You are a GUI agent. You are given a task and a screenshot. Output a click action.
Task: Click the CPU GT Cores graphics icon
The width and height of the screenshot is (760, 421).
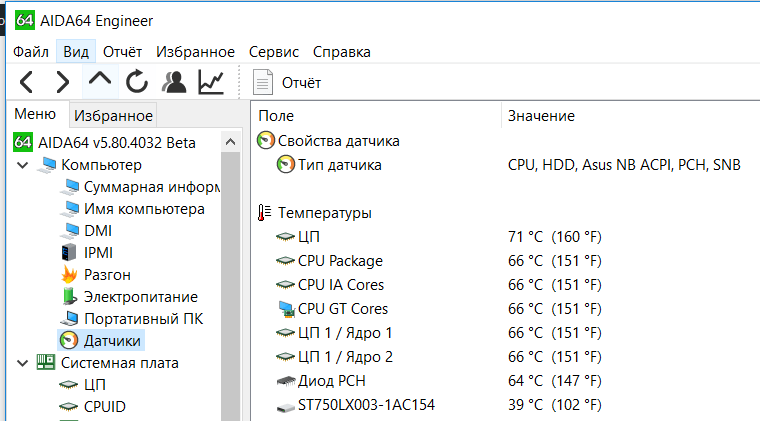point(286,309)
